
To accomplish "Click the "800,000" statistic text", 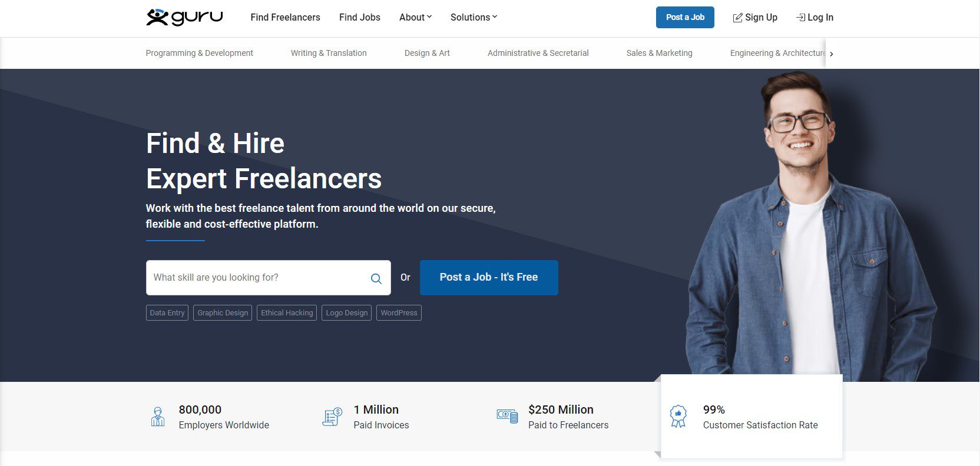I will [x=200, y=410].
